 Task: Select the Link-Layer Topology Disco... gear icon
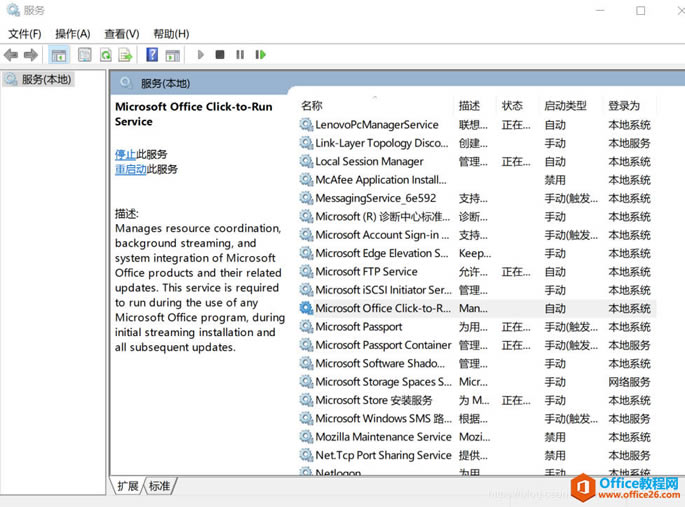click(x=306, y=143)
